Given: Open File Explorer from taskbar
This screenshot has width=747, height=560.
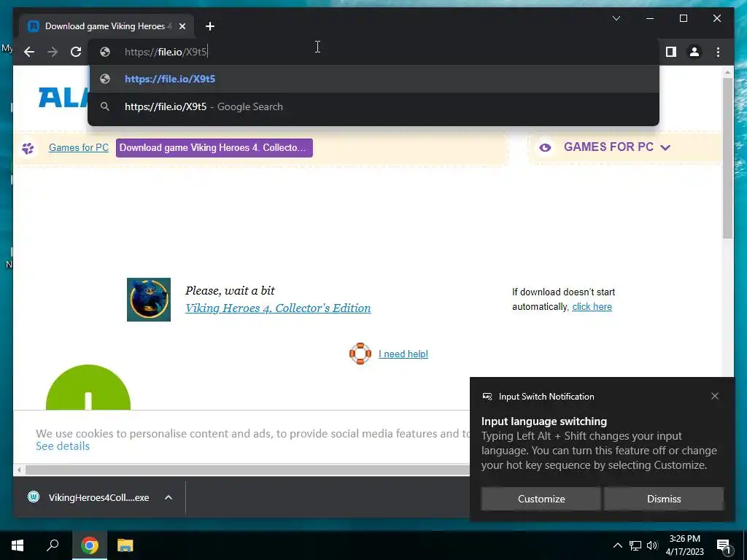Looking at the screenshot, I should 125,545.
